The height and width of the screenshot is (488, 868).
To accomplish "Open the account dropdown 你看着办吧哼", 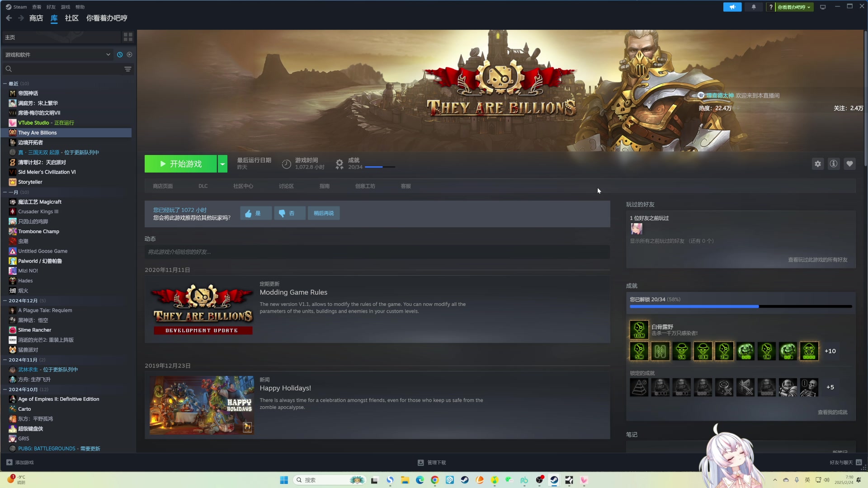I will tap(794, 7).
